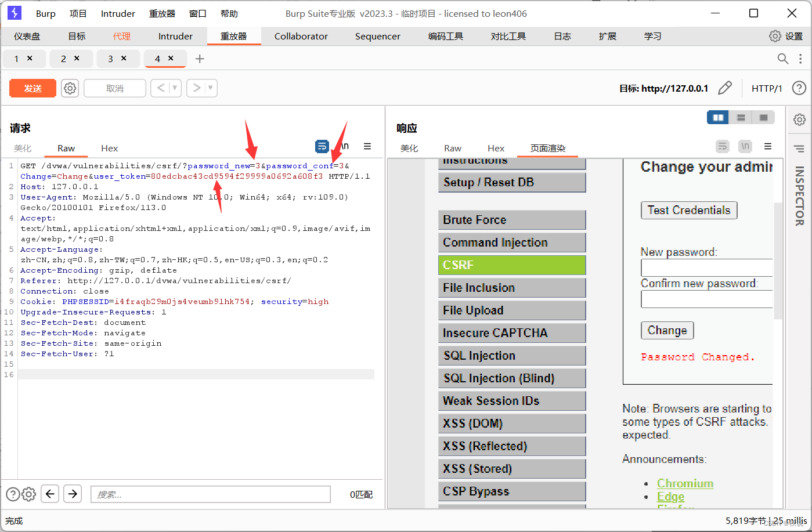Click the HTTP/1 protocol selector
Image resolution: width=812 pixels, height=532 pixels.
click(767, 88)
